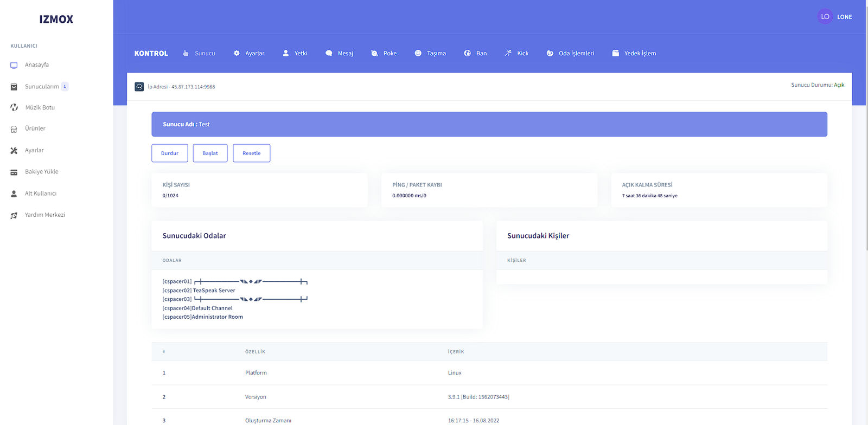Open the Ban menu item
The height and width of the screenshot is (425, 868).
click(476, 53)
